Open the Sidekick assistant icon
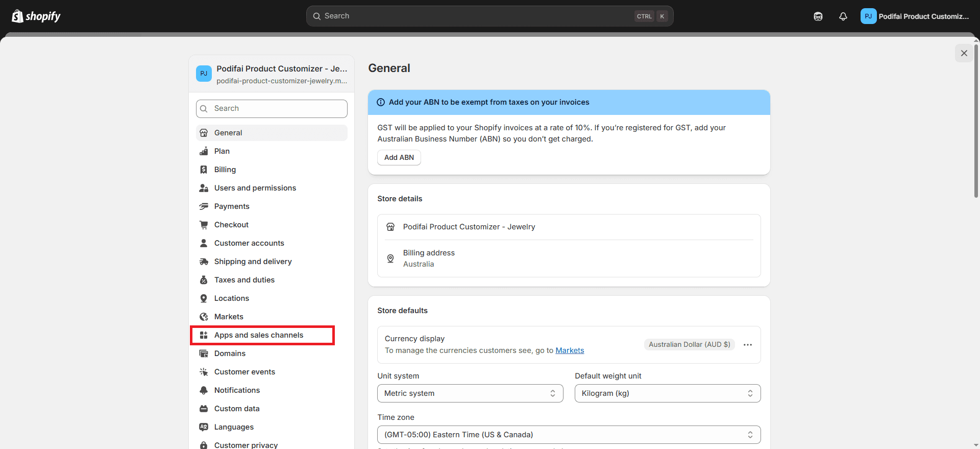The image size is (980, 449). click(x=818, y=16)
